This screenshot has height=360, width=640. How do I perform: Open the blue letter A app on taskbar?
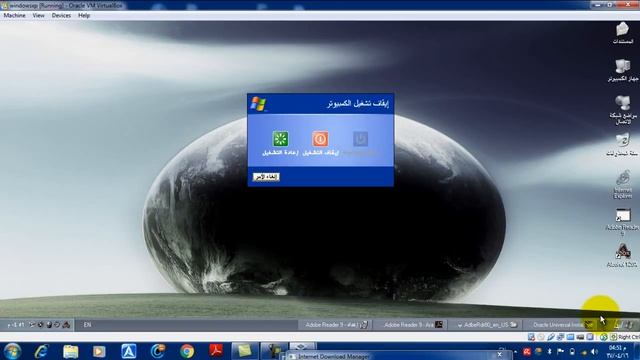129,351
